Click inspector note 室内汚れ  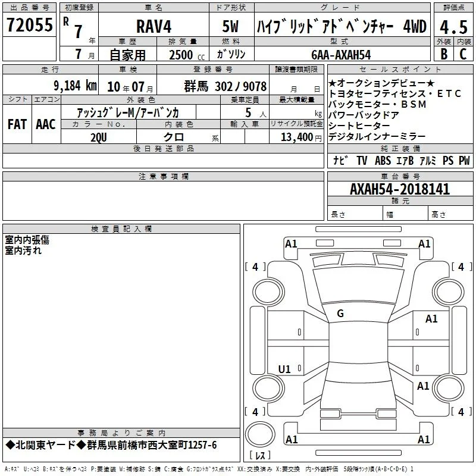tap(23, 250)
